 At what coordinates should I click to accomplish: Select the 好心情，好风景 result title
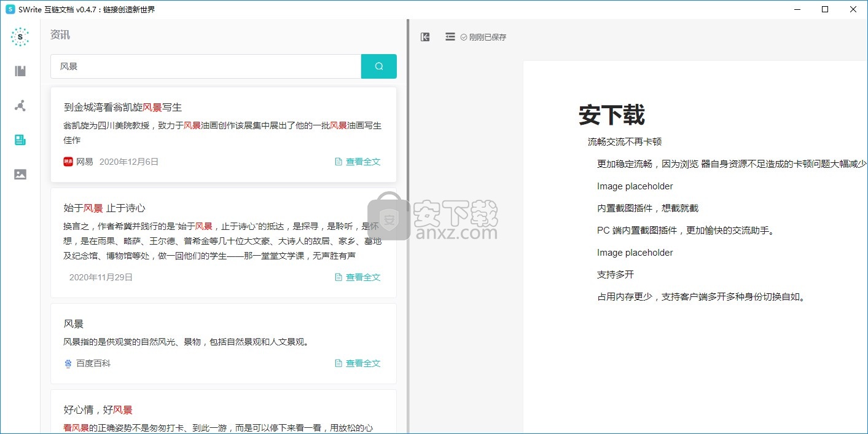[x=98, y=409]
